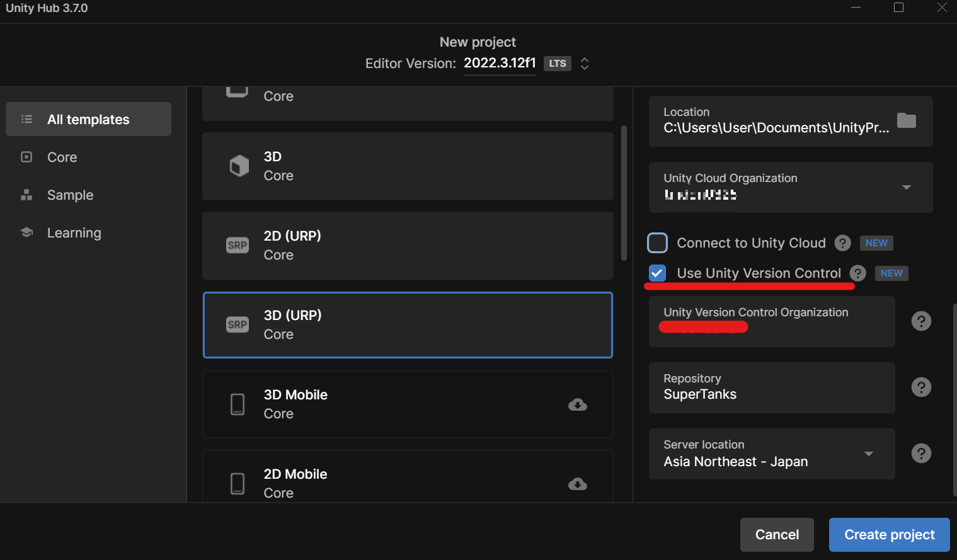Screen dimensions: 957x560
Task: Select the 2D (URP) template card
Action: (x=408, y=246)
